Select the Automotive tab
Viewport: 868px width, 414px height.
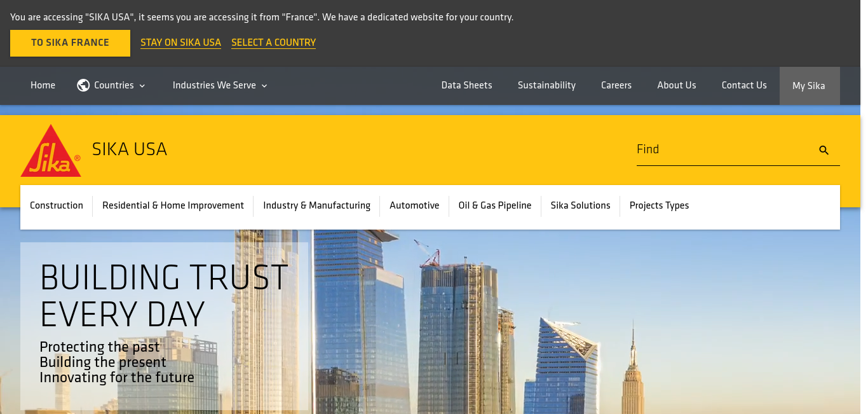pyautogui.click(x=414, y=205)
